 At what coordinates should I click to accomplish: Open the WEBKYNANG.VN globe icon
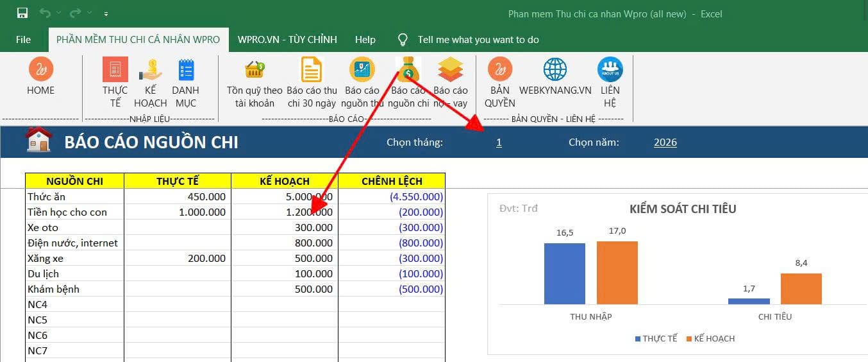pos(555,69)
